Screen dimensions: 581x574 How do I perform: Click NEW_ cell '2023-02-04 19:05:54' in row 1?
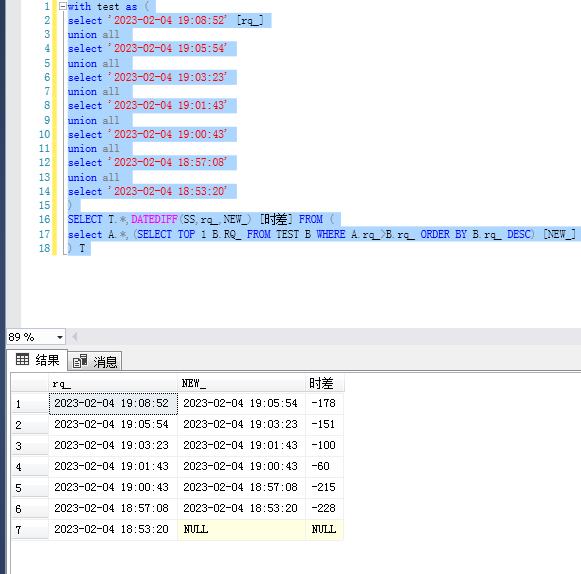coord(241,403)
